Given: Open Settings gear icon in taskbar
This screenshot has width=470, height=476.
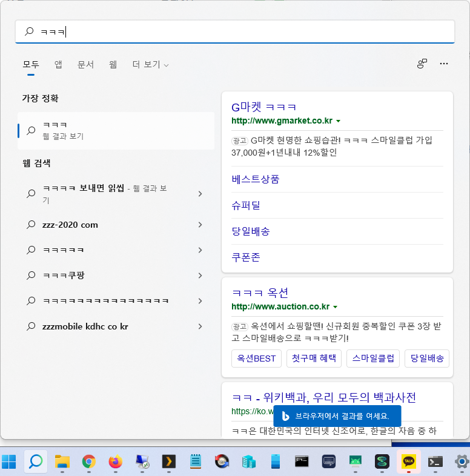Looking at the screenshot, I should [462, 461].
